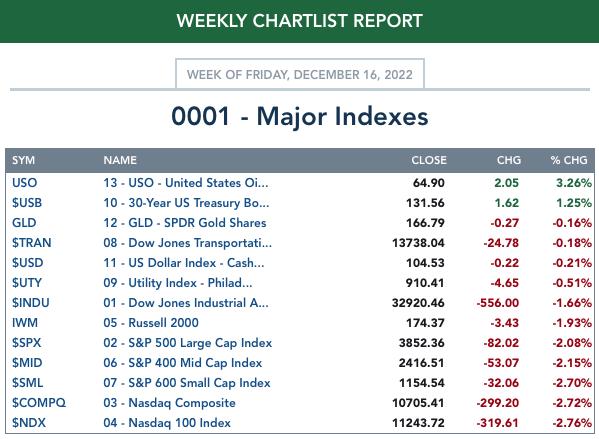Sort by the % CHG column header
The width and height of the screenshot is (599, 439).
point(569,160)
